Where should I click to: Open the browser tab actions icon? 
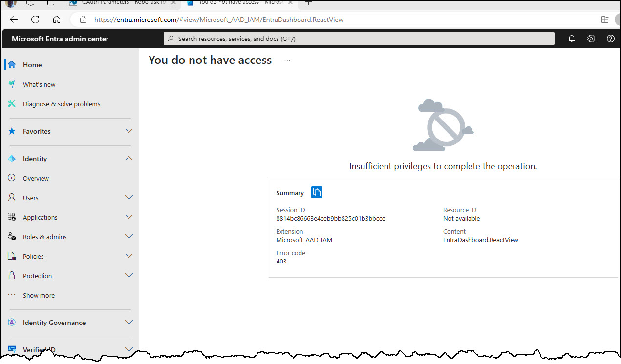(x=51, y=3)
